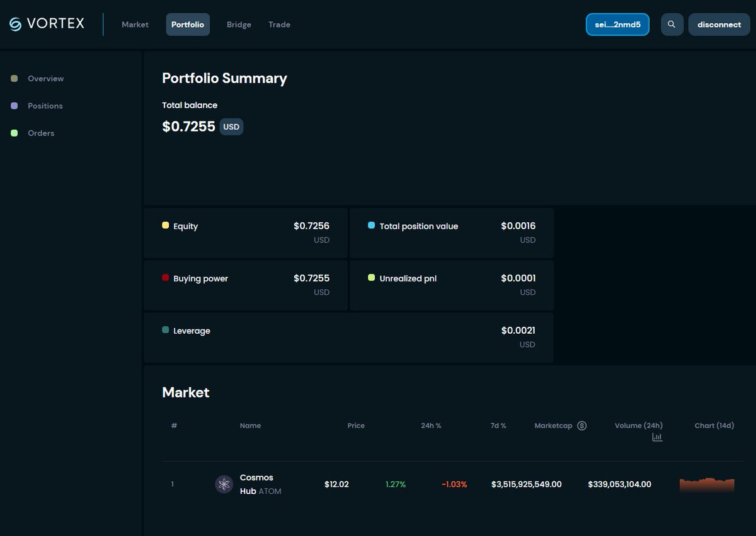Click the green Unrealized pnl color marker

(372, 277)
